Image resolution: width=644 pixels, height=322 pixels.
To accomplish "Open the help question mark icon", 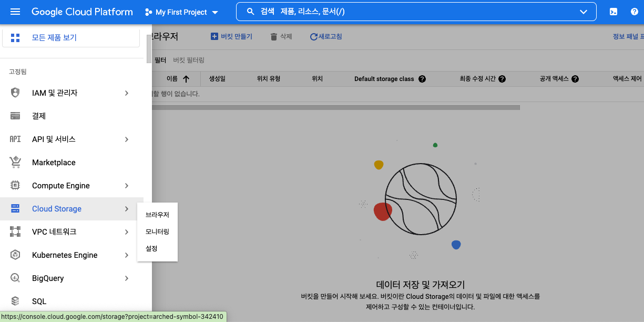I will point(634,12).
